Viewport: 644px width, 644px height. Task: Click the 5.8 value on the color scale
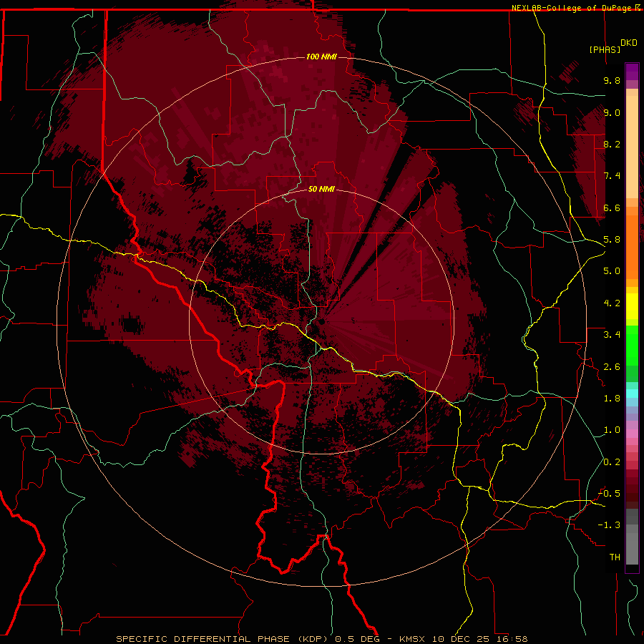coord(612,240)
